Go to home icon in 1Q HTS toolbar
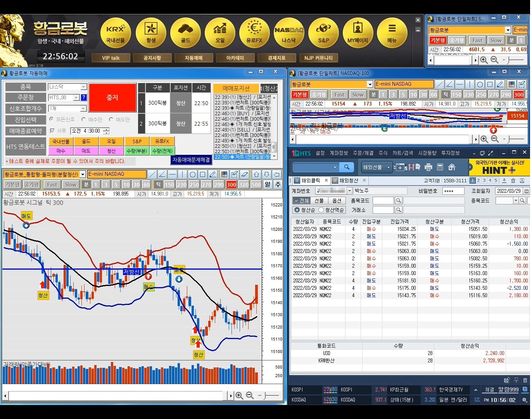Image resolution: width=532 pixels, height=419 pixels. 452,167
